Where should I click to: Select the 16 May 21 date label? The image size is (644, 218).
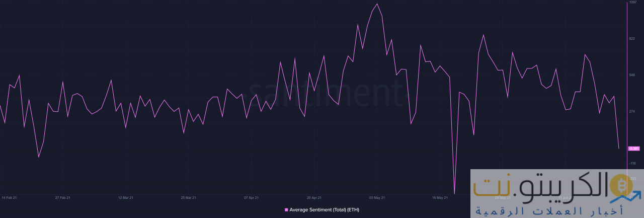[440, 198]
